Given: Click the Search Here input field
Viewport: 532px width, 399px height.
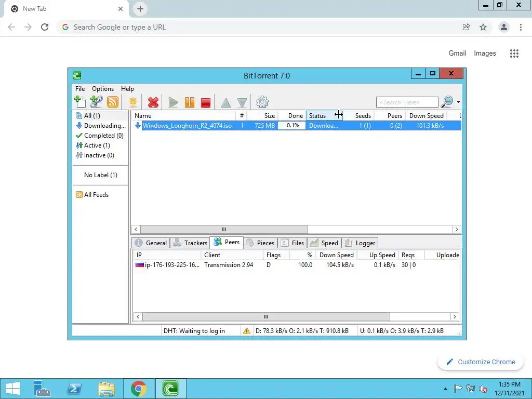Looking at the screenshot, I should click(x=407, y=102).
